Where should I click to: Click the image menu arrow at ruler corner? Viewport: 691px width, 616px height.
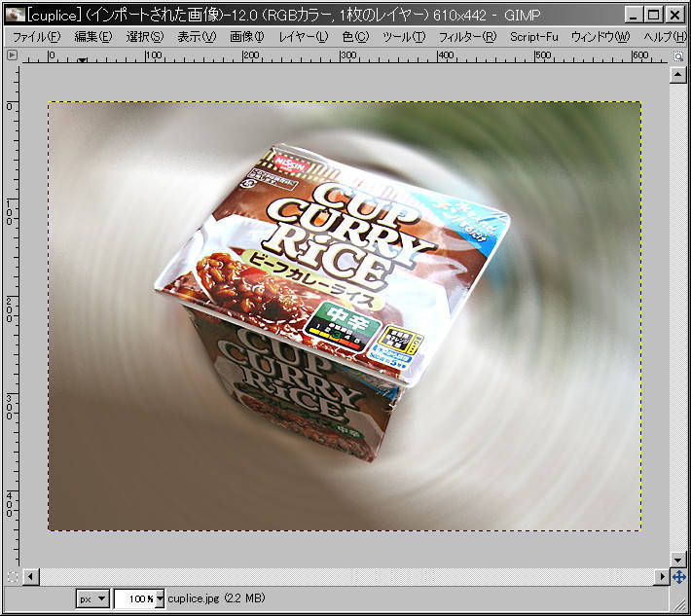(13, 55)
